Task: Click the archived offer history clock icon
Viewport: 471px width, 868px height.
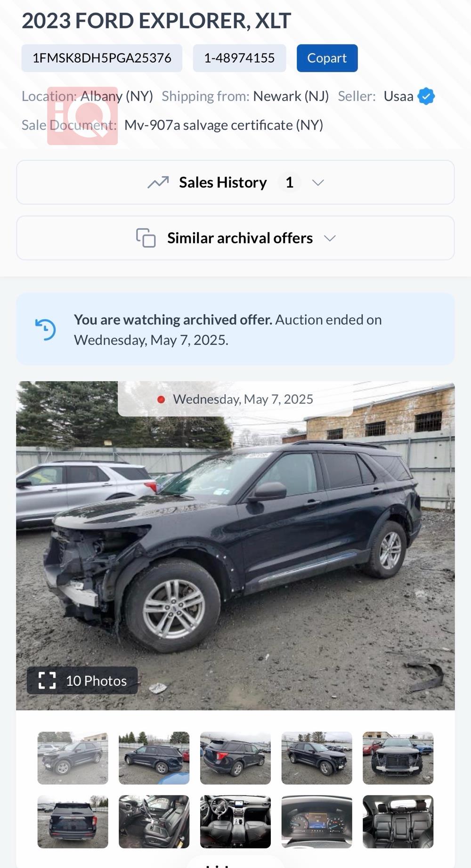Action: point(46,329)
